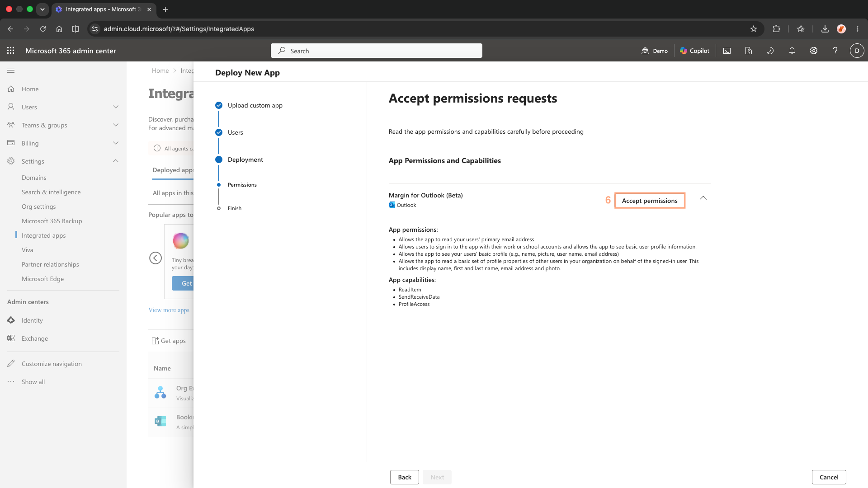Click Show all in navigation
This screenshot has width=868, height=488.
point(33,382)
